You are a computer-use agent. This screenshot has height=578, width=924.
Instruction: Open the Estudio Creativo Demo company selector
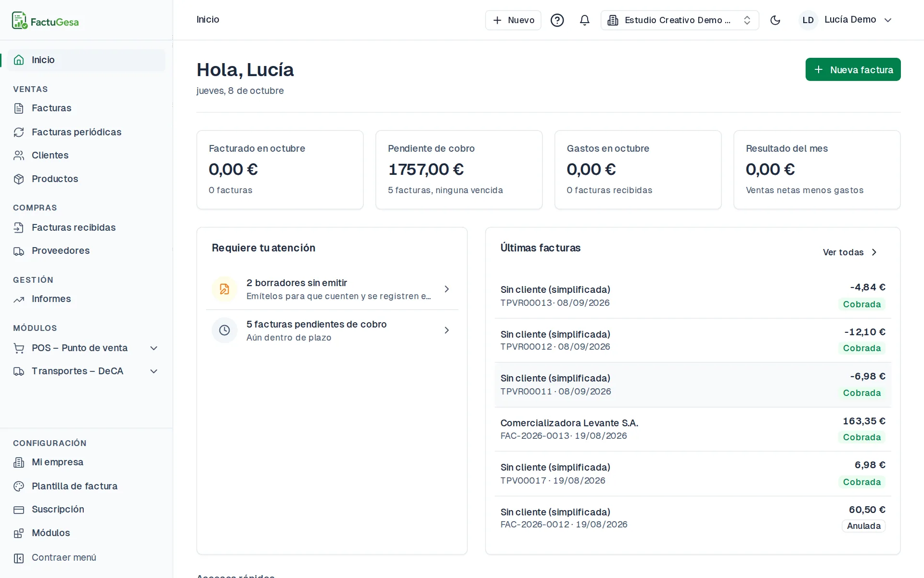tap(680, 20)
